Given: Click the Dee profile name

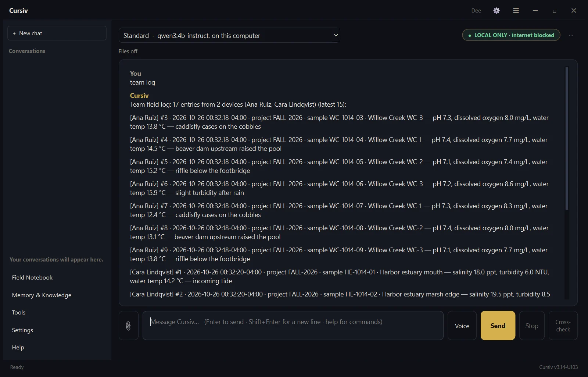Looking at the screenshot, I should point(476,11).
